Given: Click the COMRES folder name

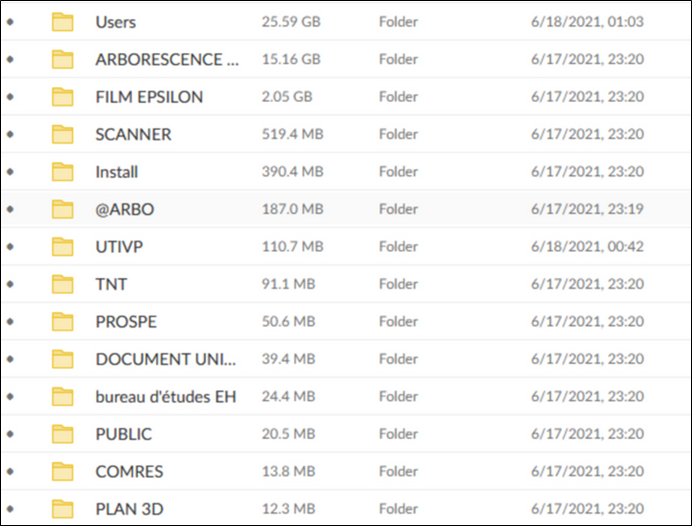Looking at the screenshot, I should (129, 472).
